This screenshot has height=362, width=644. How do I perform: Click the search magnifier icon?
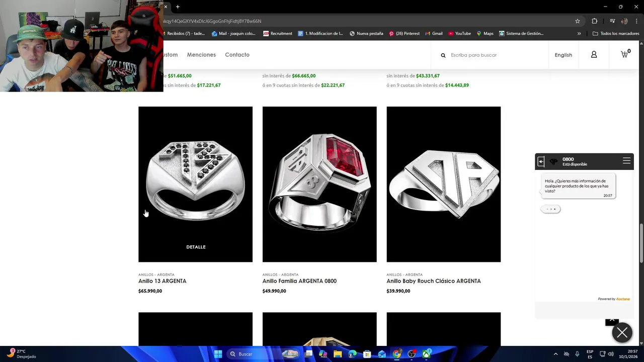click(443, 55)
